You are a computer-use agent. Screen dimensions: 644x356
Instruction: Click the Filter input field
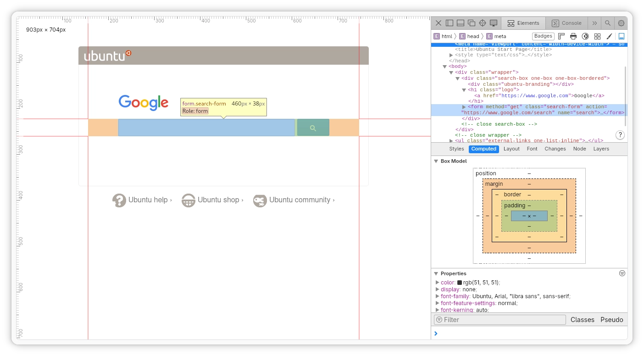(x=500, y=320)
